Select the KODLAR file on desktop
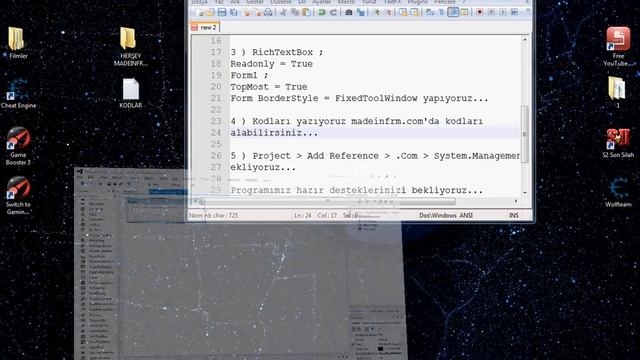 pyautogui.click(x=131, y=93)
